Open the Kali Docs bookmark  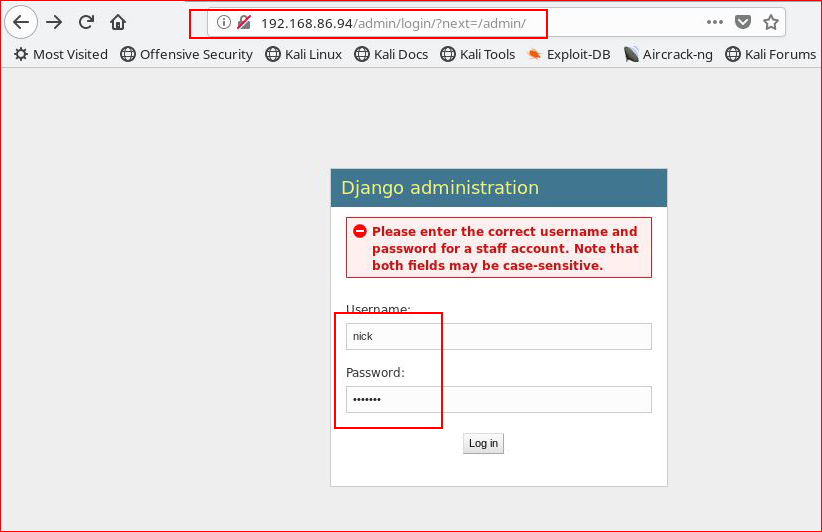391,55
